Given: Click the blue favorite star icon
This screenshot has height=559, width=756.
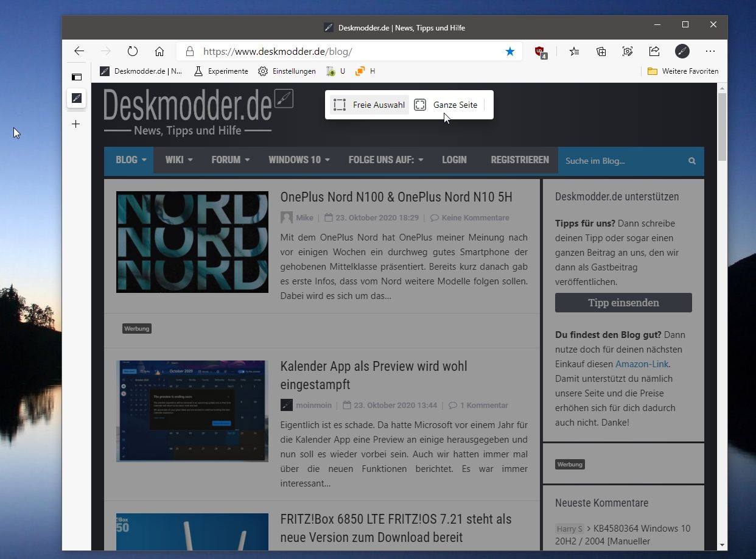Looking at the screenshot, I should click(510, 52).
